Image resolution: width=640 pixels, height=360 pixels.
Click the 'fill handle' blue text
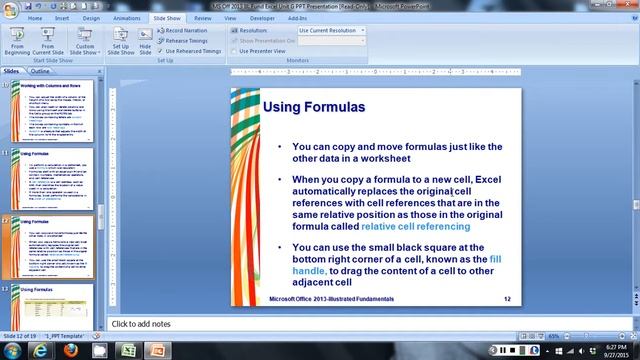pyautogui.click(x=397, y=265)
